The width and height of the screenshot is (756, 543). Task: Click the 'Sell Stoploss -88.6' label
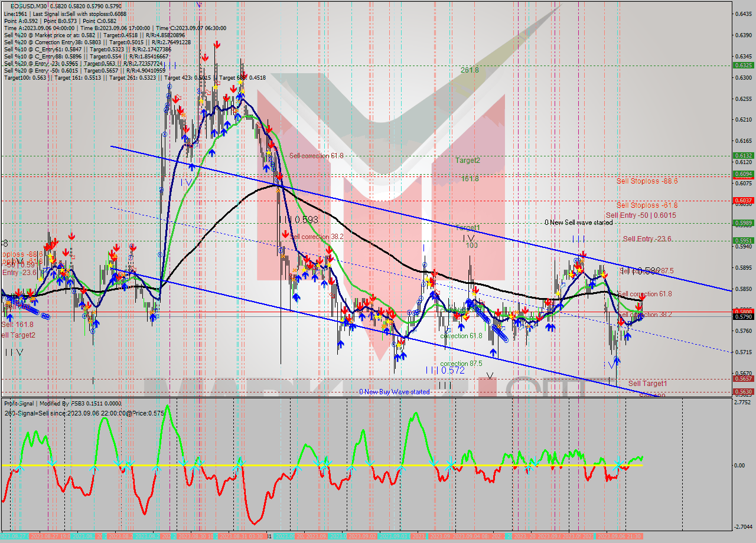pyautogui.click(x=647, y=181)
